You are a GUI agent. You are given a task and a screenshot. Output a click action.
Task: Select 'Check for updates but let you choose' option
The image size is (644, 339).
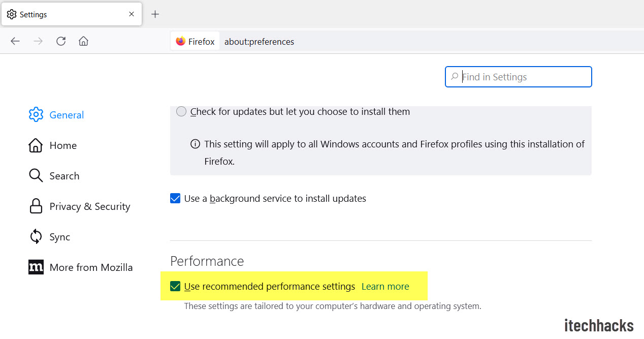[181, 111]
